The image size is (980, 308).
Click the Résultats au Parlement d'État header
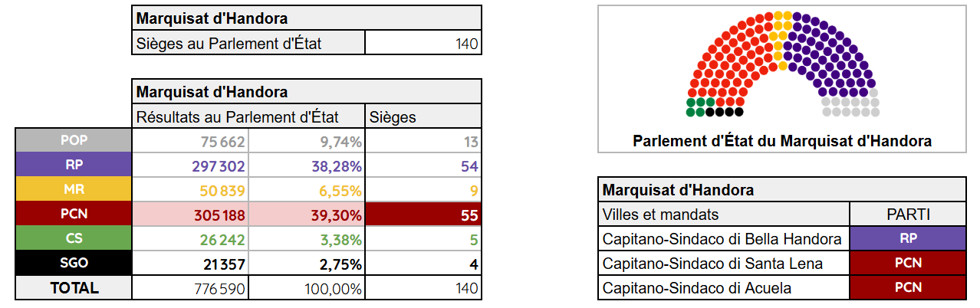point(248,116)
